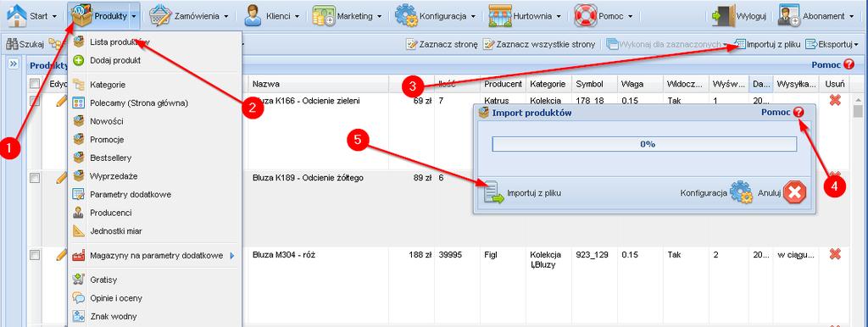Click the red Anuluj icon in Import dialog
This screenshot has height=327, width=868.
click(794, 192)
